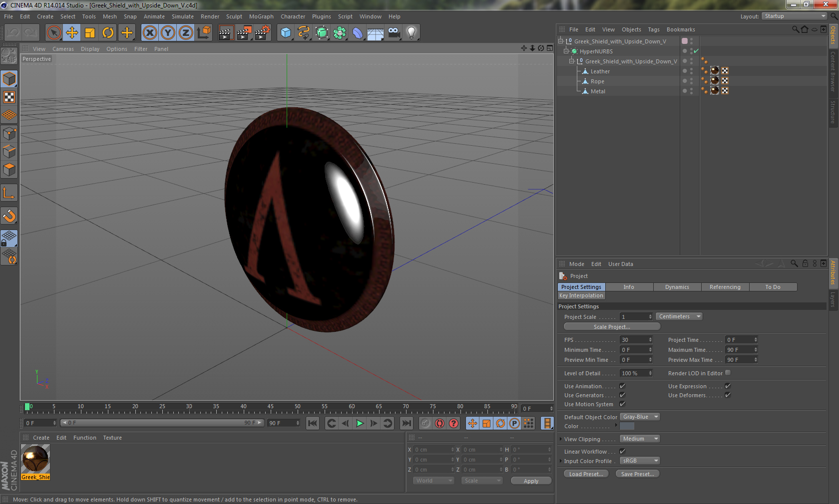
Task: Play the animation forward
Action: click(360, 423)
